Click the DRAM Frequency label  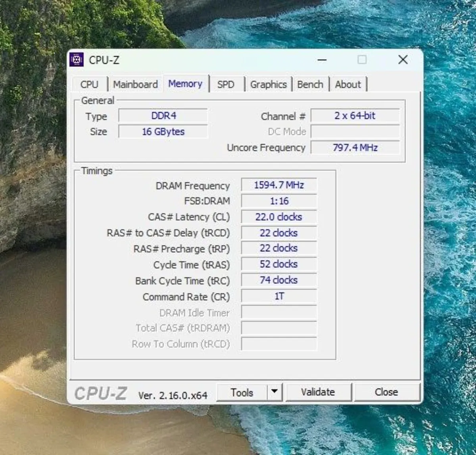pos(193,186)
